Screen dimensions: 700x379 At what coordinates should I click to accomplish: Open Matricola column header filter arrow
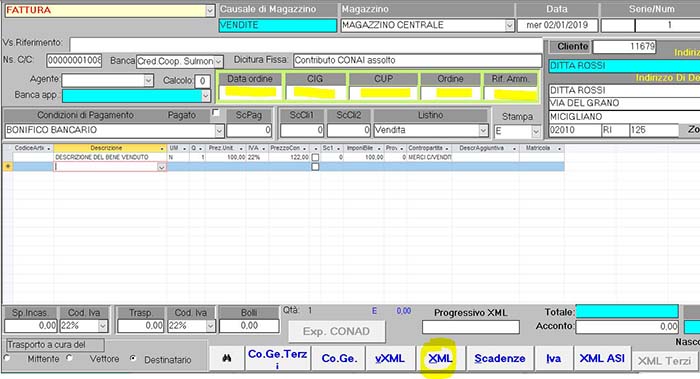tap(559, 148)
